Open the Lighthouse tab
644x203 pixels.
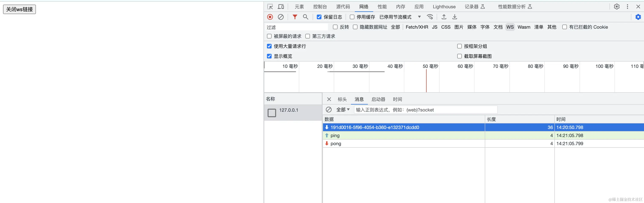click(x=444, y=7)
